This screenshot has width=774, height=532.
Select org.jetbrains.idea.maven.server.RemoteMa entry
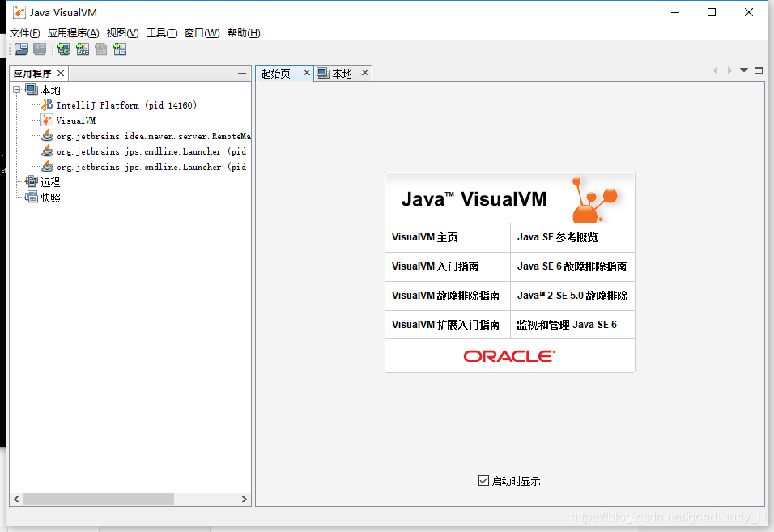(154, 136)
